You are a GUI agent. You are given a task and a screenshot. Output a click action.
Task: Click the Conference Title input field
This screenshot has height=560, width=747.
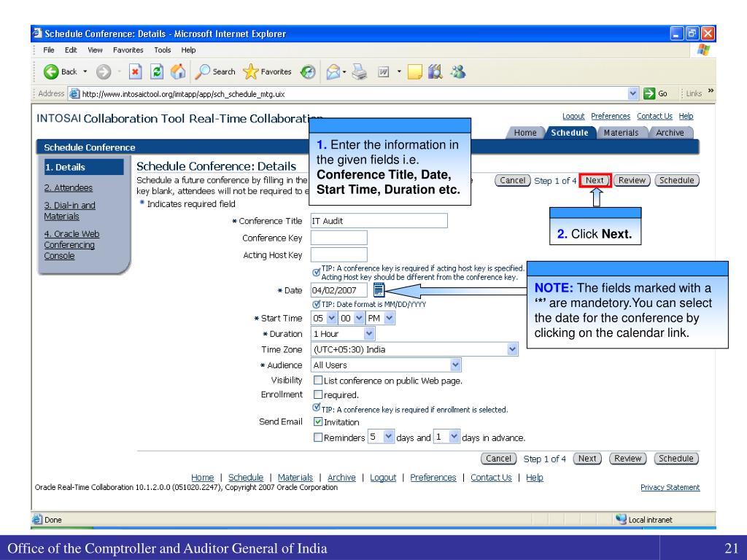379,220
